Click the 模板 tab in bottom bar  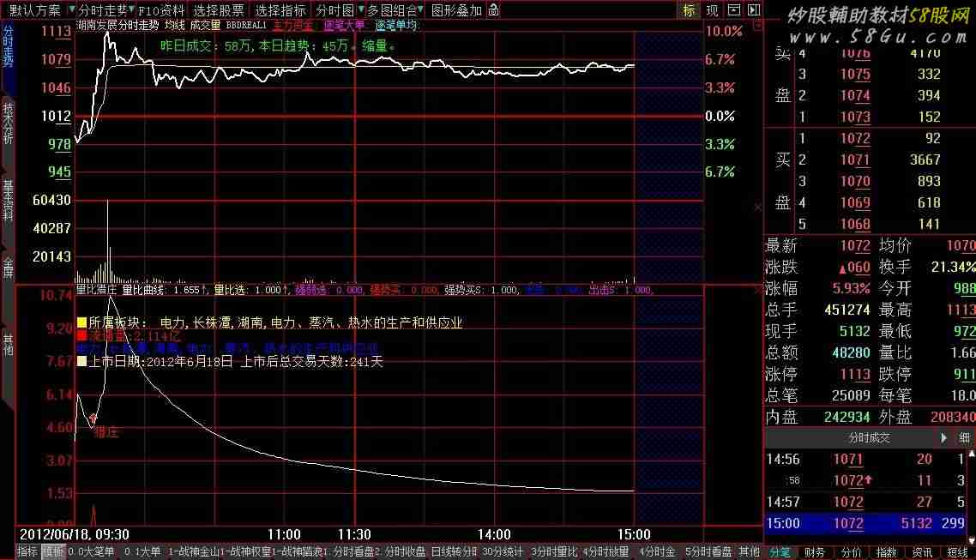[x=52, y=552]
